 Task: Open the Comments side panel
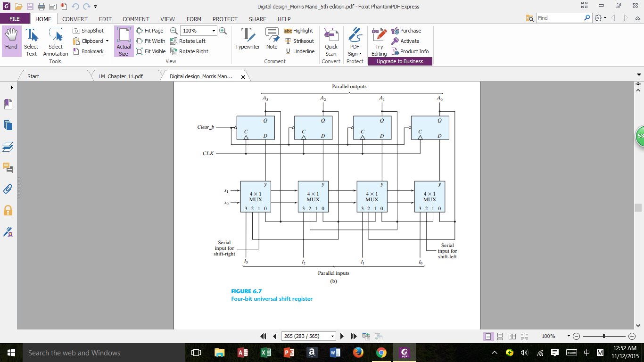pos(8,167)
